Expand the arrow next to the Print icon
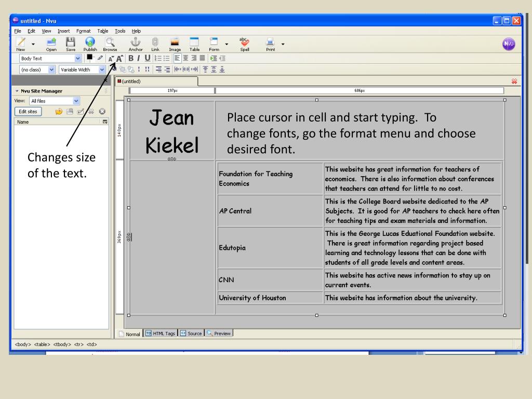The height and width of the screenshot is (399, 532). click(x=283, y=44)
